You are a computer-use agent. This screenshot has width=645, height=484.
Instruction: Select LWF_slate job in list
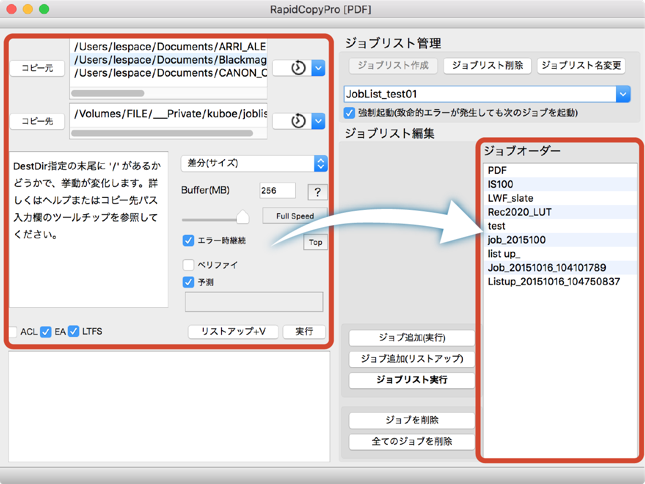tap(561, 198)
